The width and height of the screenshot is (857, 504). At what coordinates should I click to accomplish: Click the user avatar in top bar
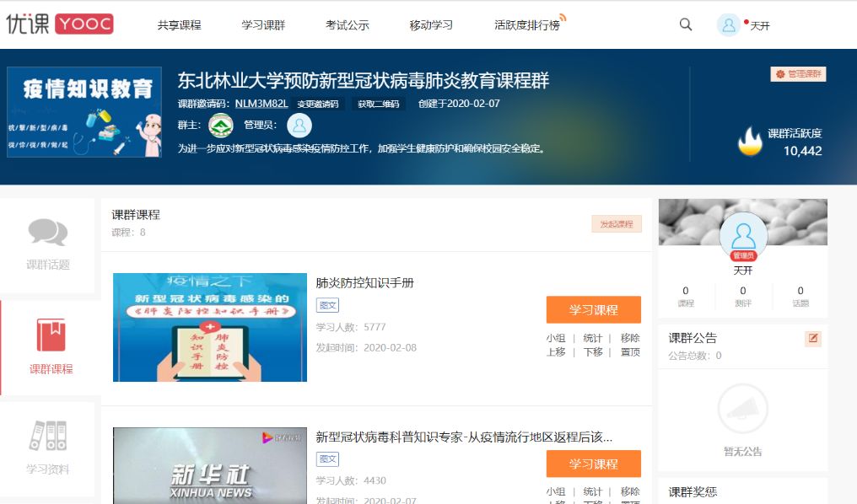pos(728,24)
